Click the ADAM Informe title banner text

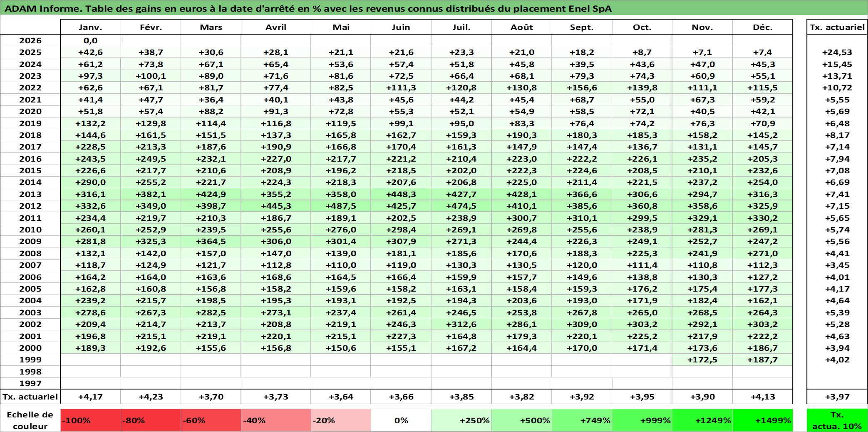click(308, 8)
